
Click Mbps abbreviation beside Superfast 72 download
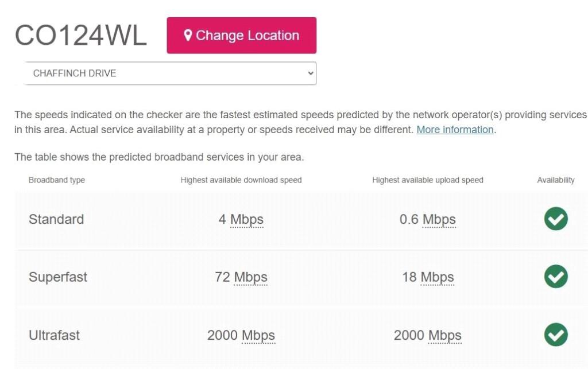coord(250,277)
